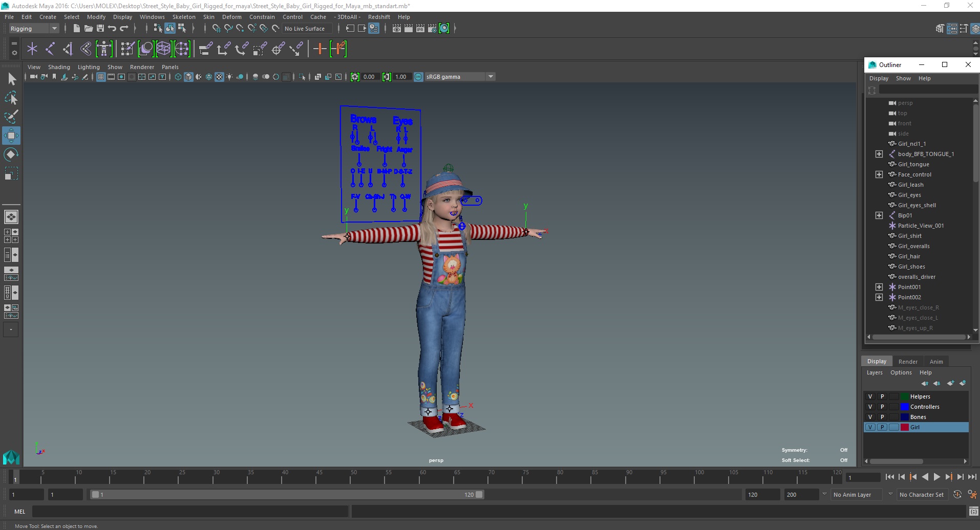Select Girl_hair in the Outliner
This screenshot has width=980, height=530.
click(909, 256)
